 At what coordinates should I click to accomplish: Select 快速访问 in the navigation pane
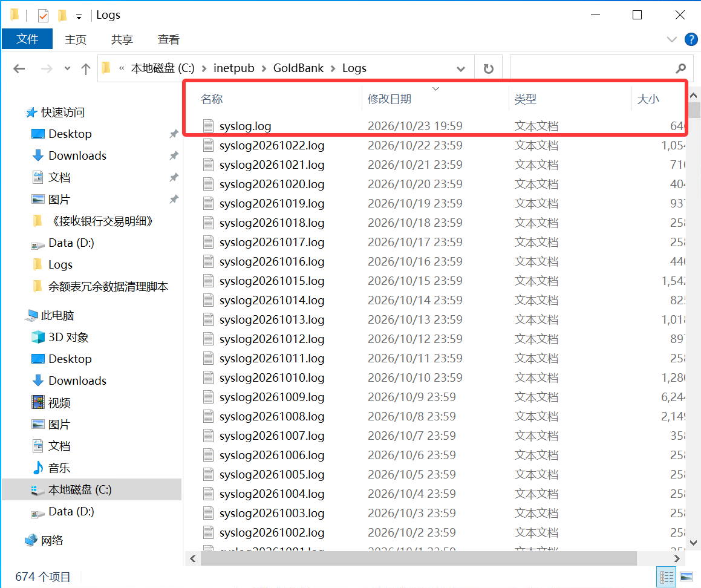(x=62, y=113)
